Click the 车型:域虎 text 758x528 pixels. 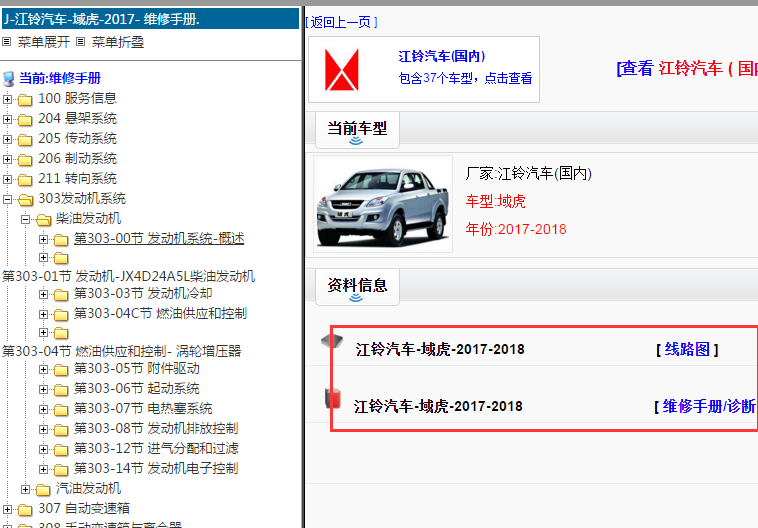click(496, 201)
